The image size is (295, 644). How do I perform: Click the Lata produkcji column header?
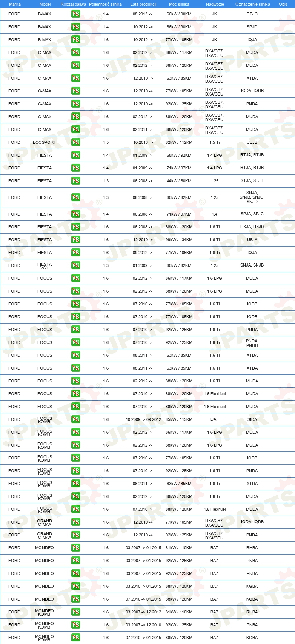pos(143,4)
